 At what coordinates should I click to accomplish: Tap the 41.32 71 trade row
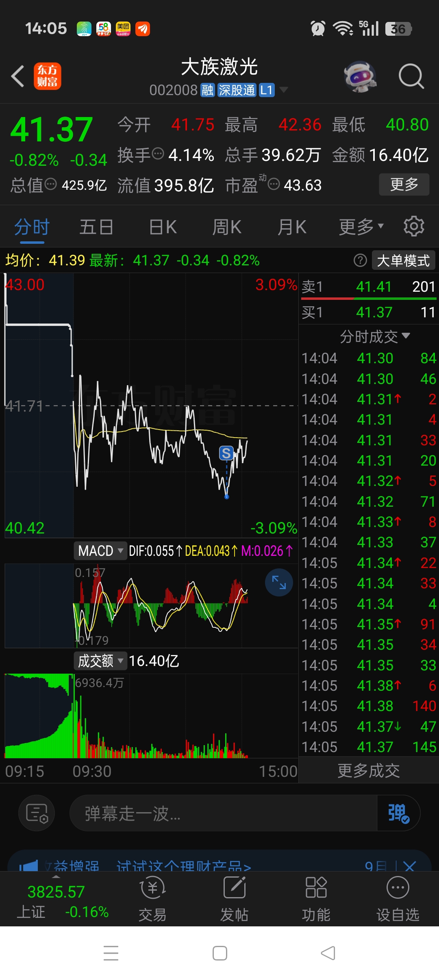tap(369, 501)
